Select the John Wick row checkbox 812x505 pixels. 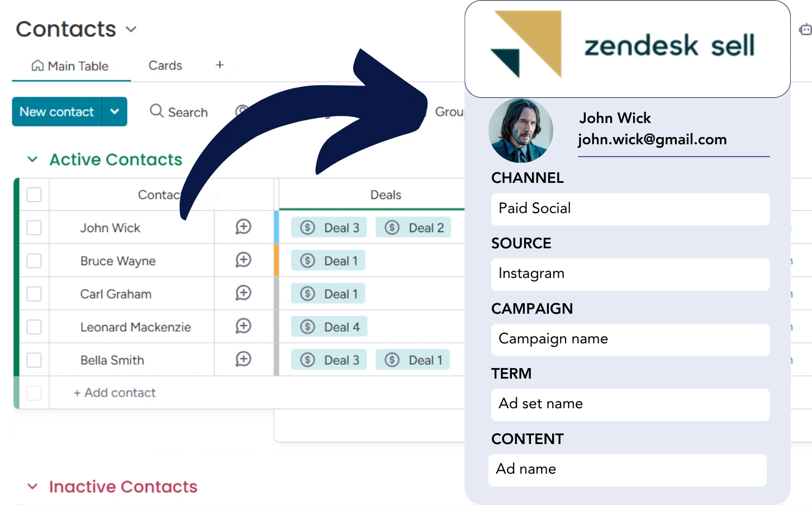(x=34, y=228)
